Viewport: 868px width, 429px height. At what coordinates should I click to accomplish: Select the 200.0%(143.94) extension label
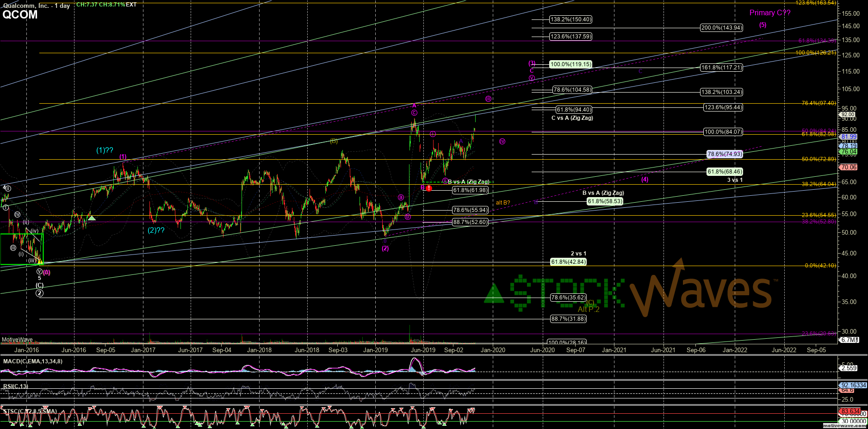(x=722, y=28)
